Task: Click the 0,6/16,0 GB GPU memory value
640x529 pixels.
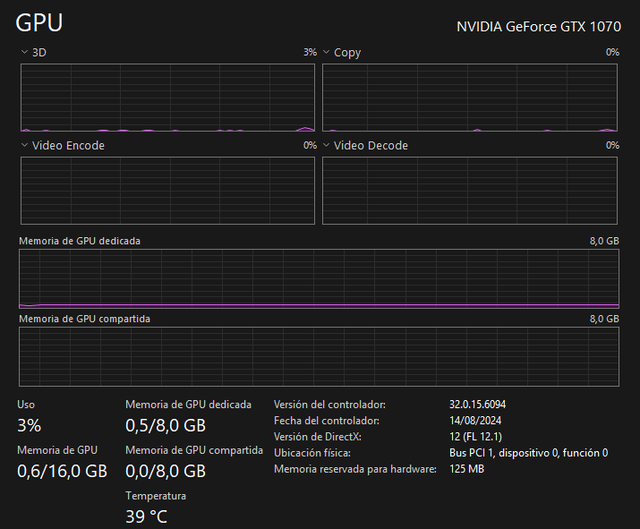Action: coord(62,471)
